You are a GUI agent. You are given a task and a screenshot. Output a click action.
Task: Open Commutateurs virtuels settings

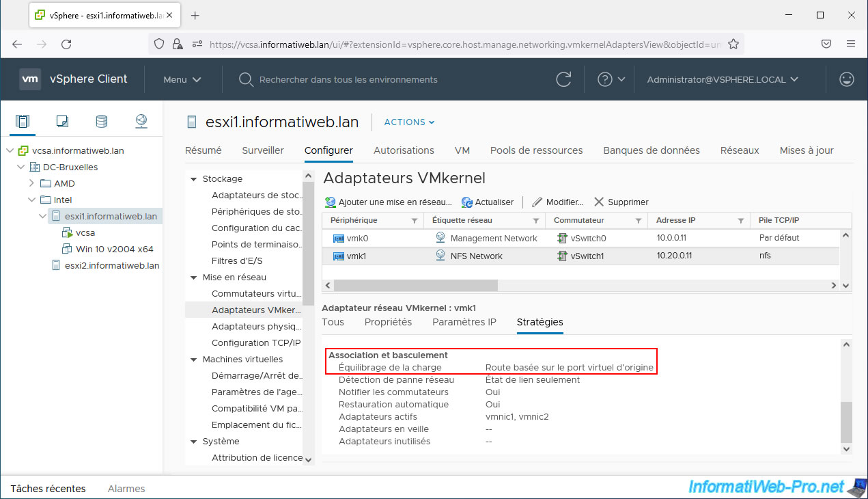257,294
